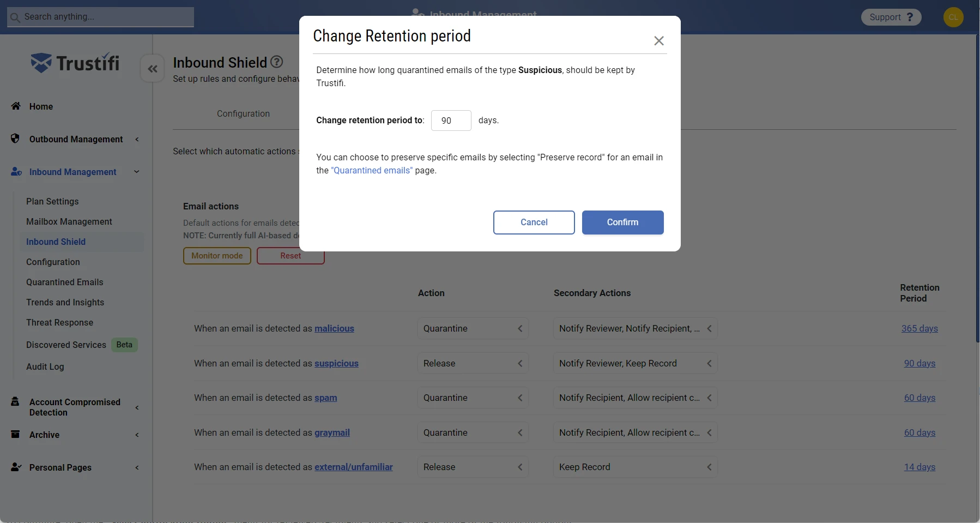Open Action dropdown for malicious emails
Screen dimensions: 980x523
point(473,328)
